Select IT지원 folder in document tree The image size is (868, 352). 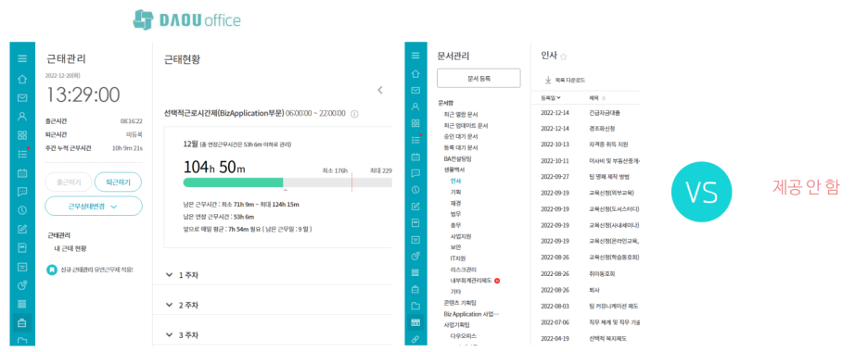[458, 258]
